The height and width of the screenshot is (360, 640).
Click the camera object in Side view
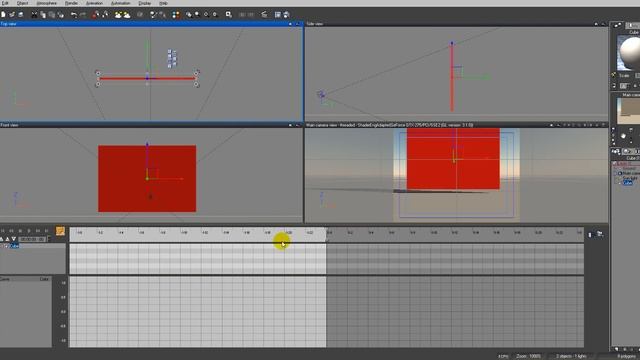coord(321,95)
